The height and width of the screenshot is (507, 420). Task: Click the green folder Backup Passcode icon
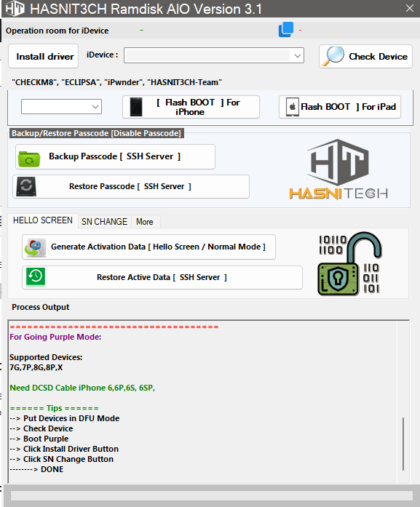point(29,159)
